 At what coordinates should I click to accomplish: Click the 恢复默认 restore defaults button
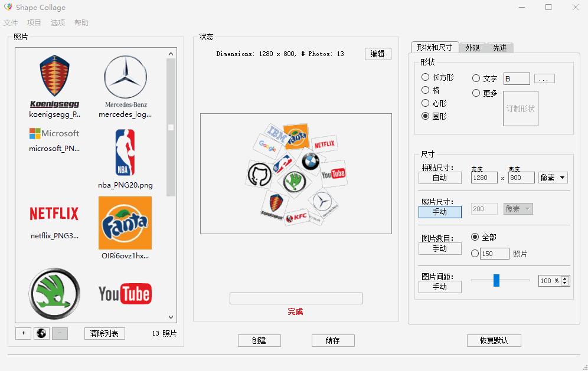[494, 340]
